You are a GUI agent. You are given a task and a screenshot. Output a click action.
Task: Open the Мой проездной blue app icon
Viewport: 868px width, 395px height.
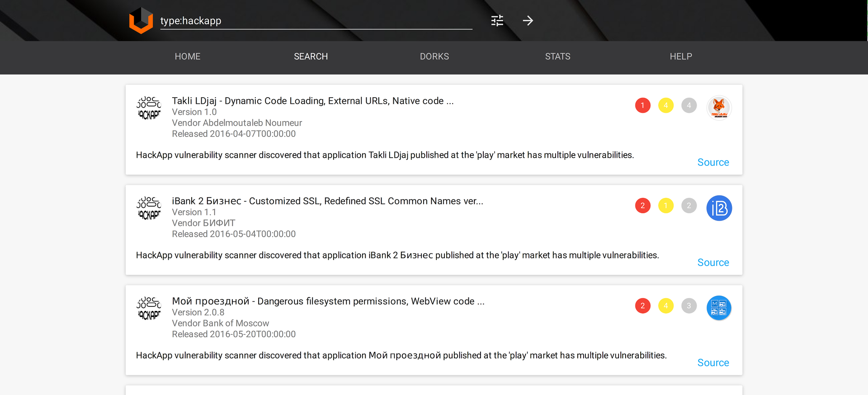719,308
